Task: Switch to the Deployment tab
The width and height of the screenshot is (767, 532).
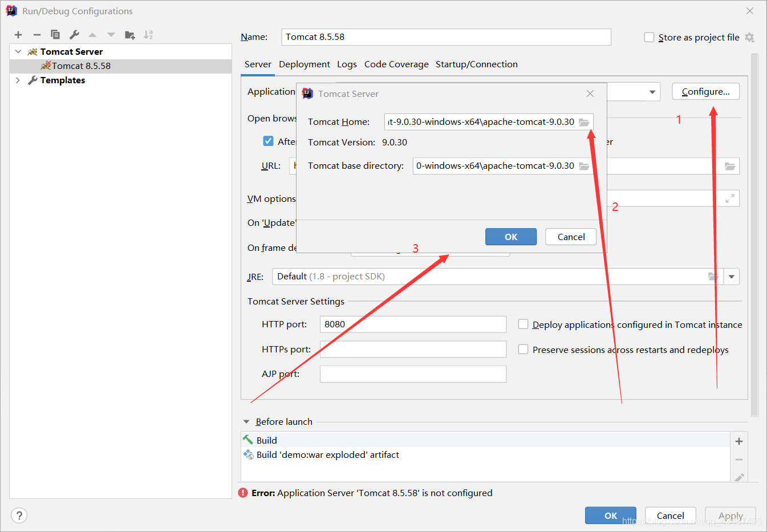Action: 304,64
